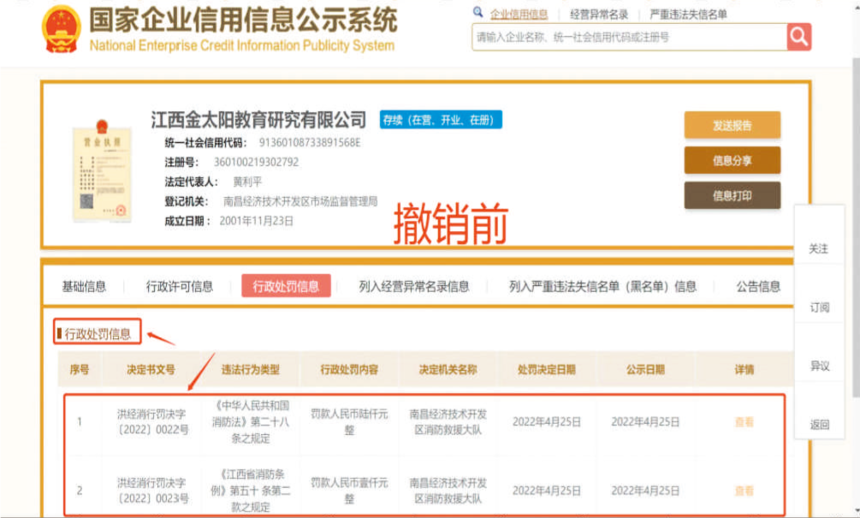Click document number 洪经消行罚决字〔2022〕0022号

152,422
